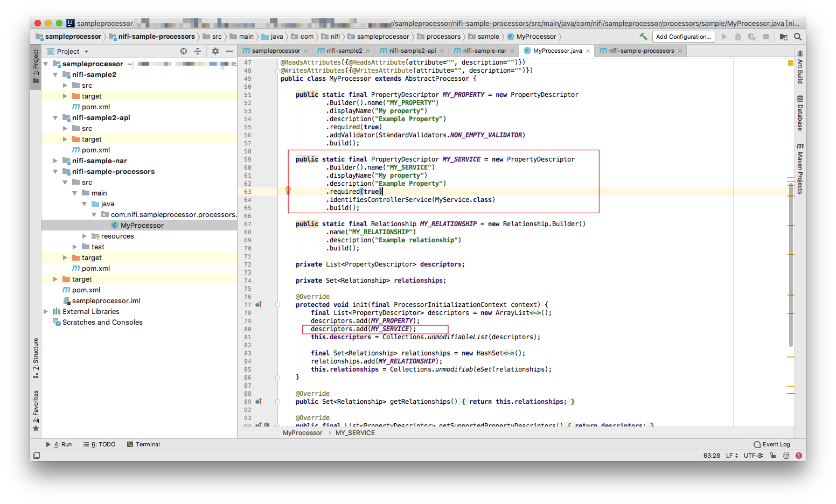Collapse the nifi-sample-processors module
The height and width of the screenshot is (504, 836).
(x=55, y=172)
